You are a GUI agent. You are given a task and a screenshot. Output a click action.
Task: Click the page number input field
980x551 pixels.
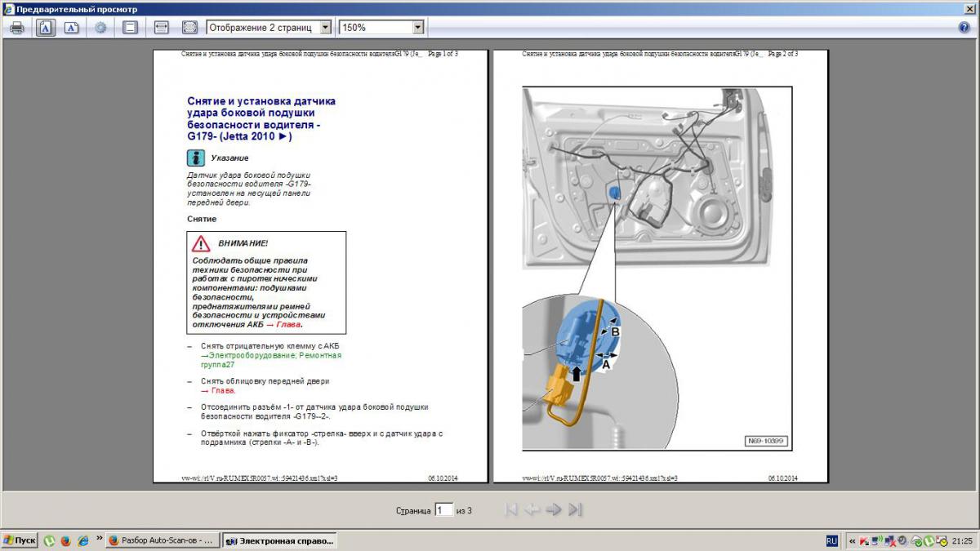pyautogui.click(x=443, y=509)
